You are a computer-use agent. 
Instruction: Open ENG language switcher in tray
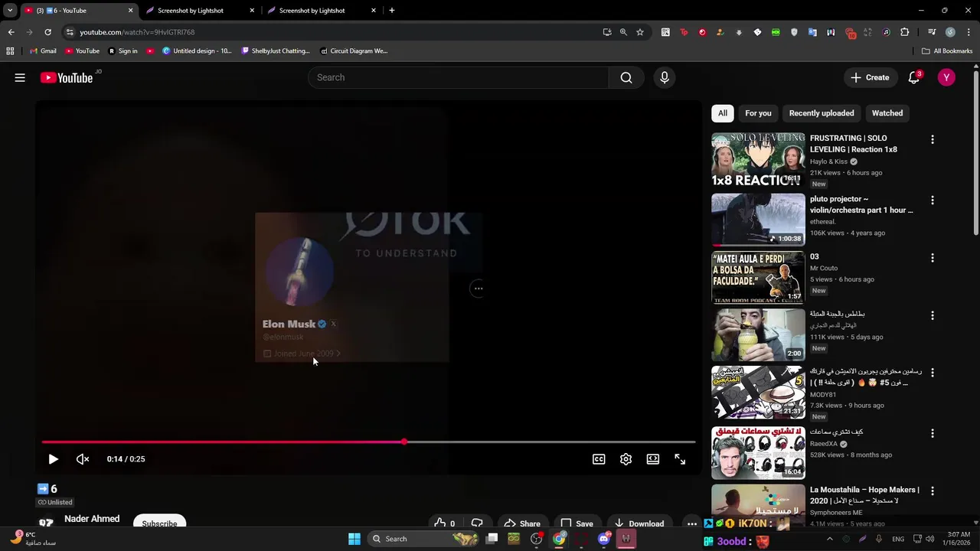coord(898,539)
